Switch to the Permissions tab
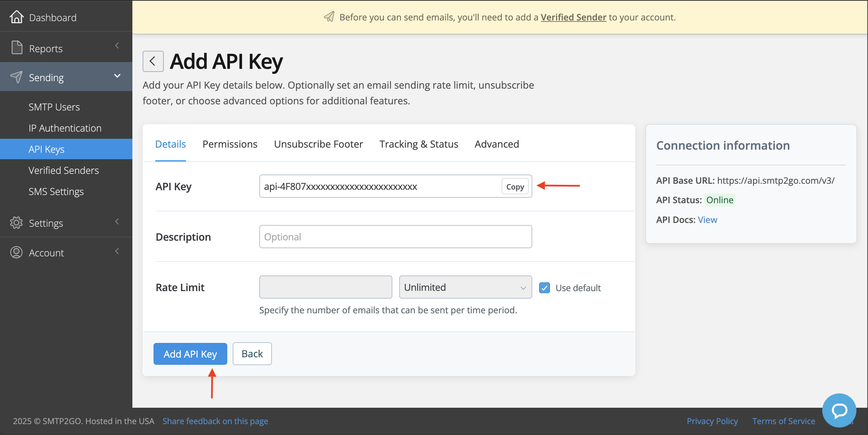Viewport: 868px width, 435px height. [230, 144]
